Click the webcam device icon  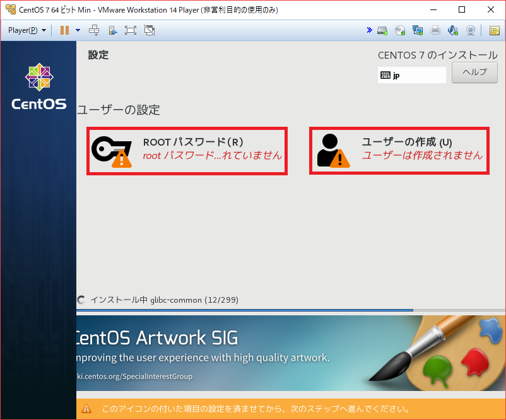click(471, 31)
